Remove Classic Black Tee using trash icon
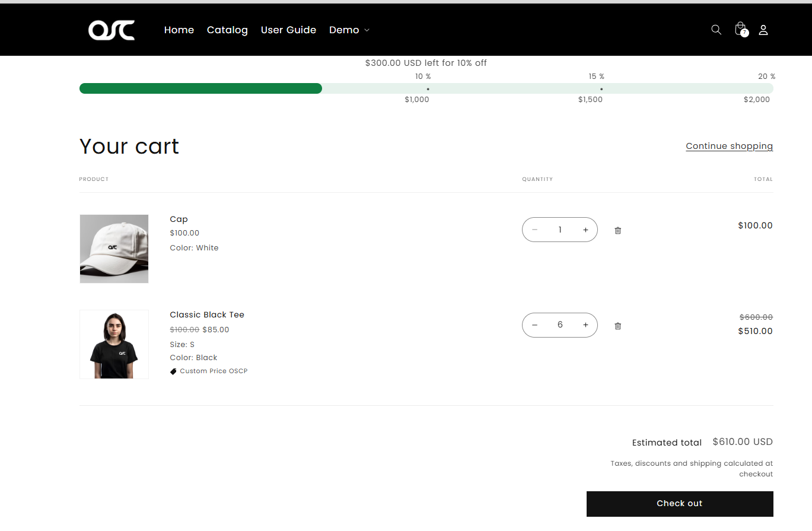 coord(617,326)
